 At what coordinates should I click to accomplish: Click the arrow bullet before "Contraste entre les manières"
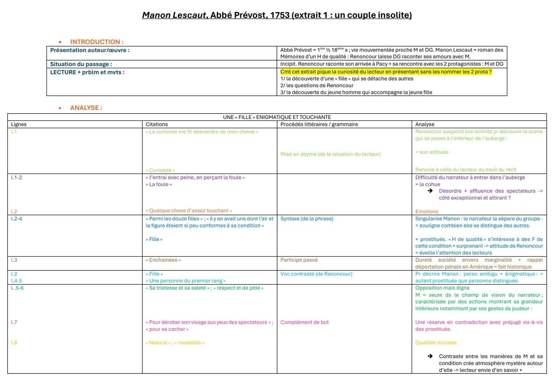[430, 356]
